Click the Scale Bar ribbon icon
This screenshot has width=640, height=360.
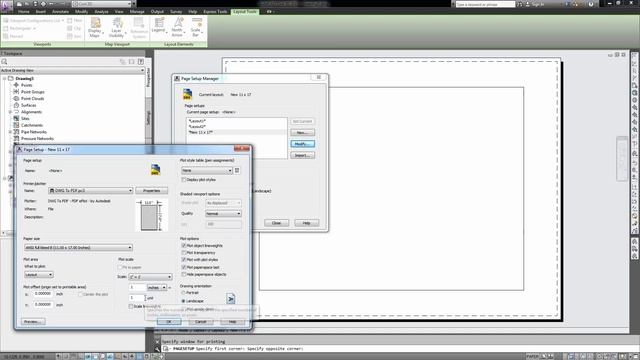tap(196, 27)
